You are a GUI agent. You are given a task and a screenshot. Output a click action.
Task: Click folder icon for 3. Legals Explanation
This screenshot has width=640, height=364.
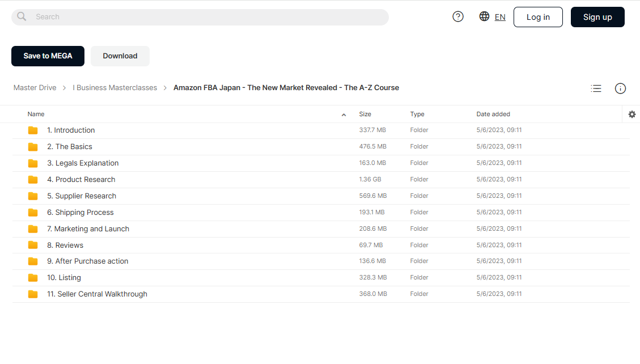click(33, 163)
